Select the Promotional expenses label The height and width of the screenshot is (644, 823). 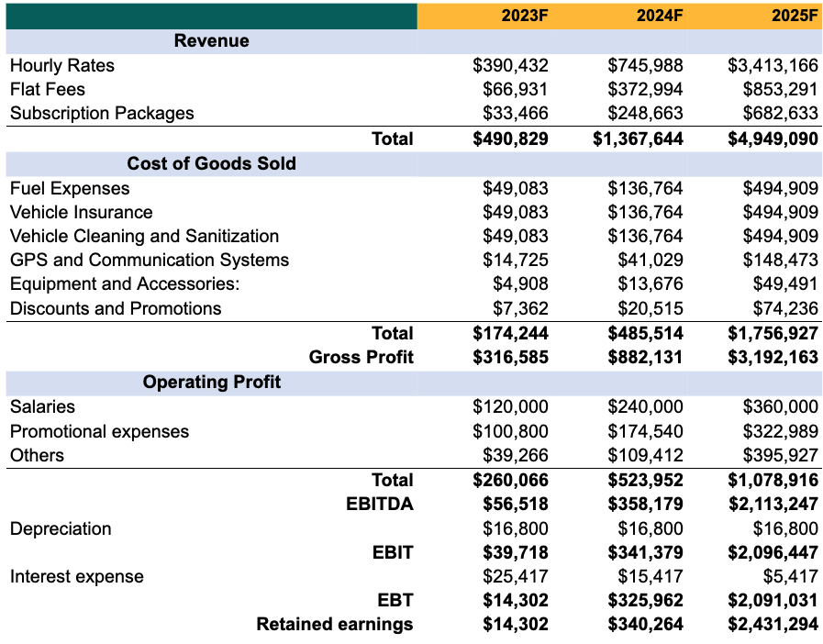point(99,431)
